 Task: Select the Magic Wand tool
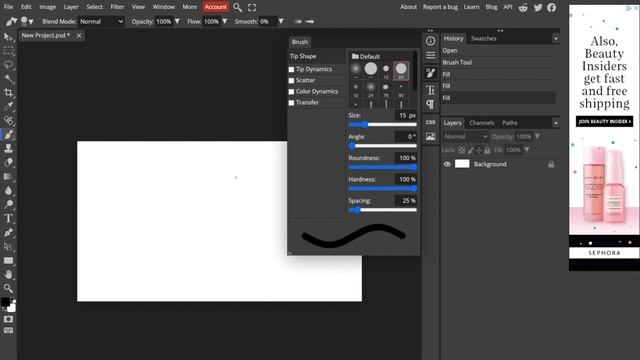tap(8, 79)
